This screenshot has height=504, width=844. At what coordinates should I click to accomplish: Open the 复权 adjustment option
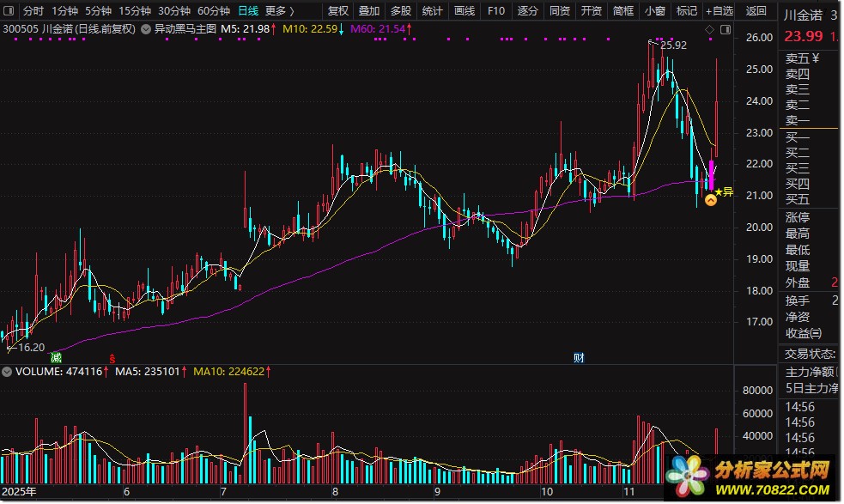pyautogui.click(x=338, y=11)
